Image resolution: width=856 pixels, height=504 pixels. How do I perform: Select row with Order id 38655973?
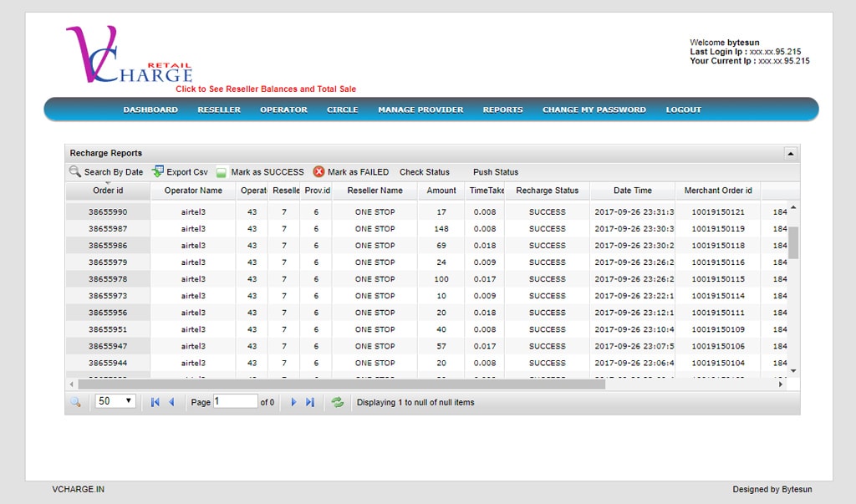pyautogui.click(x=425, y=296)
